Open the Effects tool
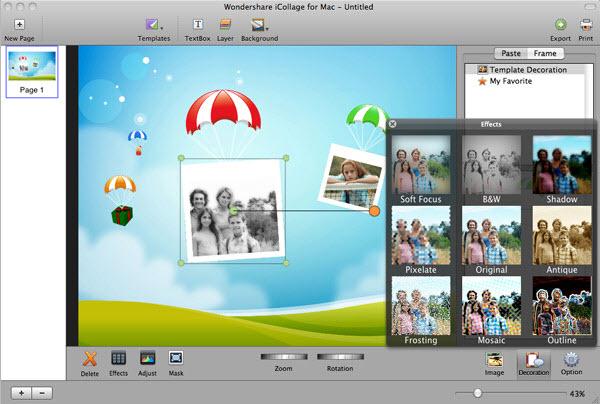The height and width of the screenshot is (404, 600). tap(118, 363)
